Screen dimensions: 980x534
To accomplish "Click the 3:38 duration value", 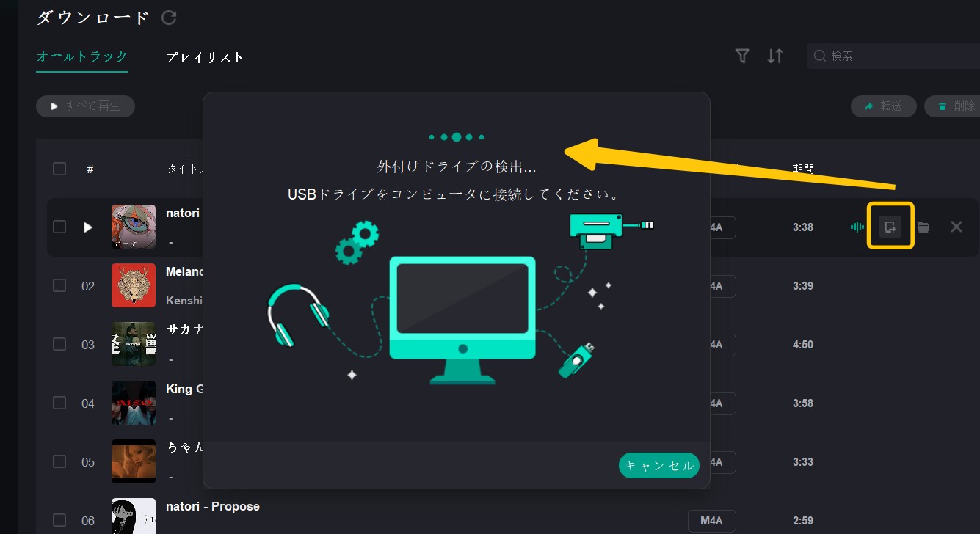I will 803,227.
